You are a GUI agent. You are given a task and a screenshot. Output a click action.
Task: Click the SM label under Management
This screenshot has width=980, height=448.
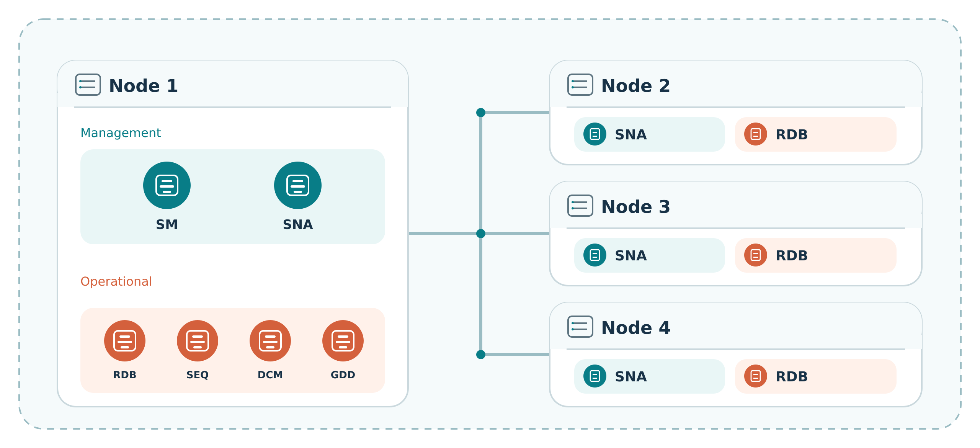(167, 224)
